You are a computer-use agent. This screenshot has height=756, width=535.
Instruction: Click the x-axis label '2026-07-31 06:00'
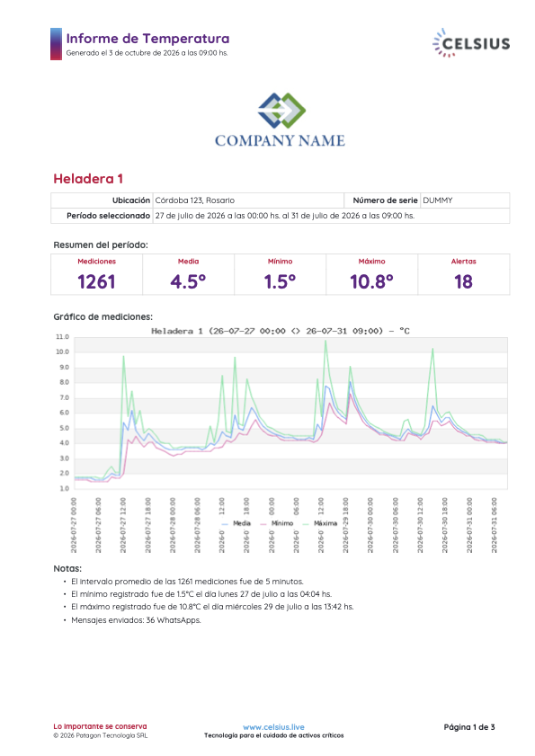(494, 526)
